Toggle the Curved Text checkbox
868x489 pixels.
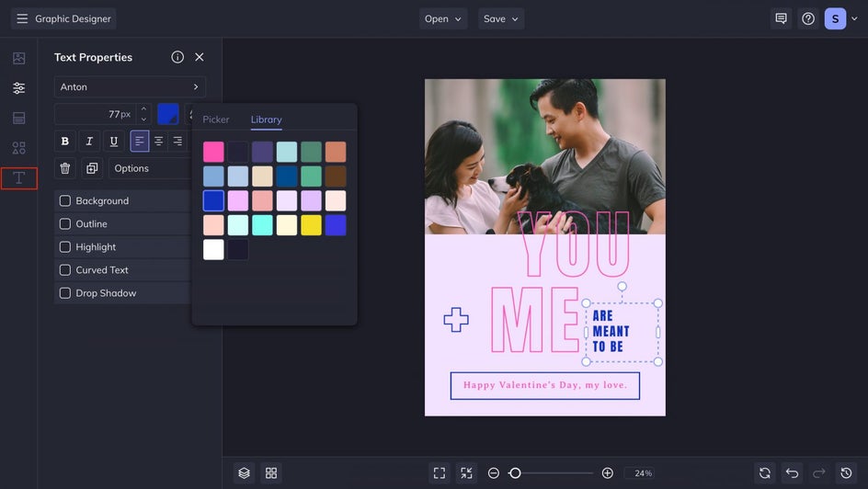click(65, 270)
